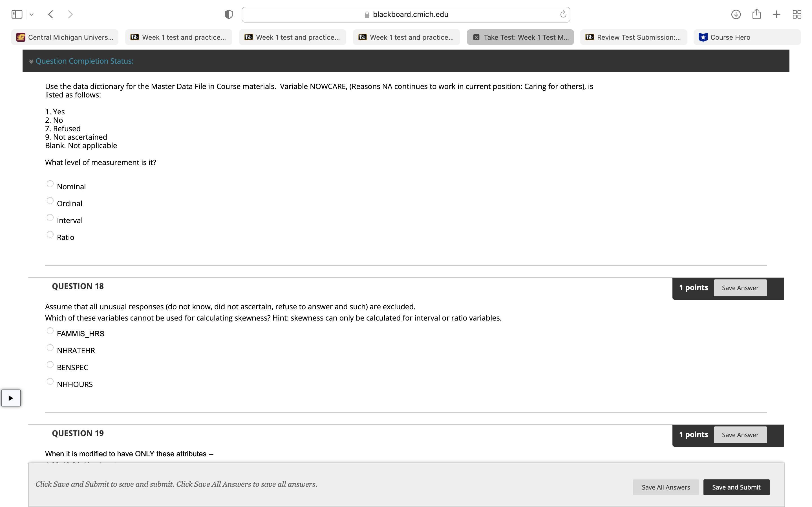Screen dimensions: 812x507
Task: Click the Save and Submit button
Action: (736, 487)
